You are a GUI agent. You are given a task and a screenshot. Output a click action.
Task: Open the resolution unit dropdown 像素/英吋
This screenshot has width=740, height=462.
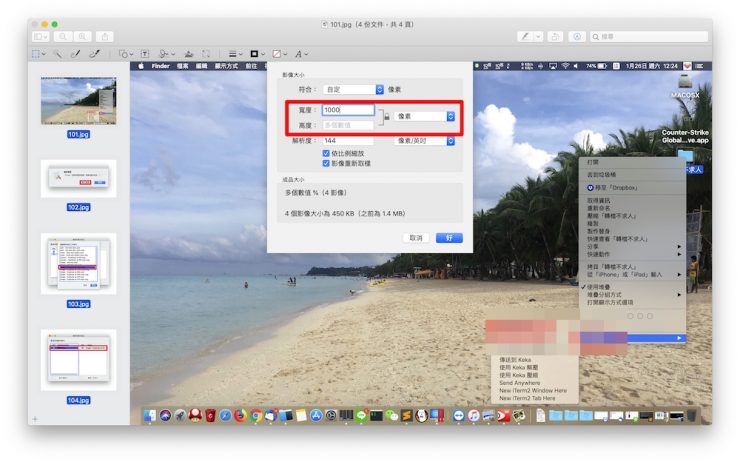(x=425, y=141)
